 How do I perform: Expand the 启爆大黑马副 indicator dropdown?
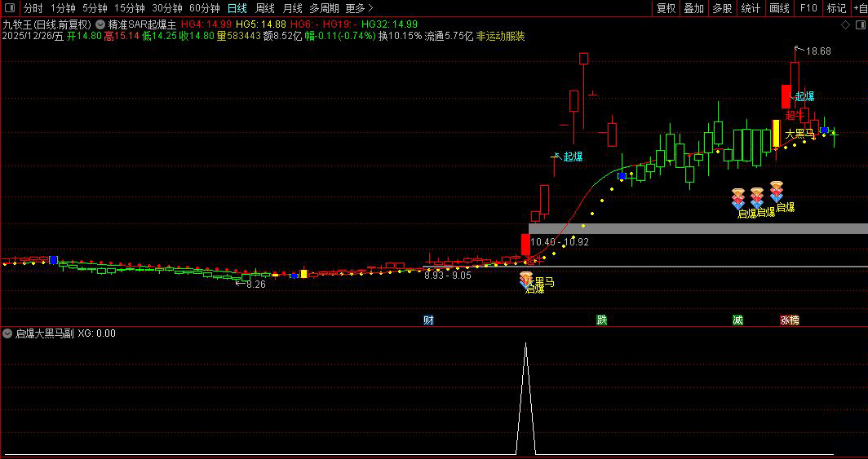click(7, 333)
